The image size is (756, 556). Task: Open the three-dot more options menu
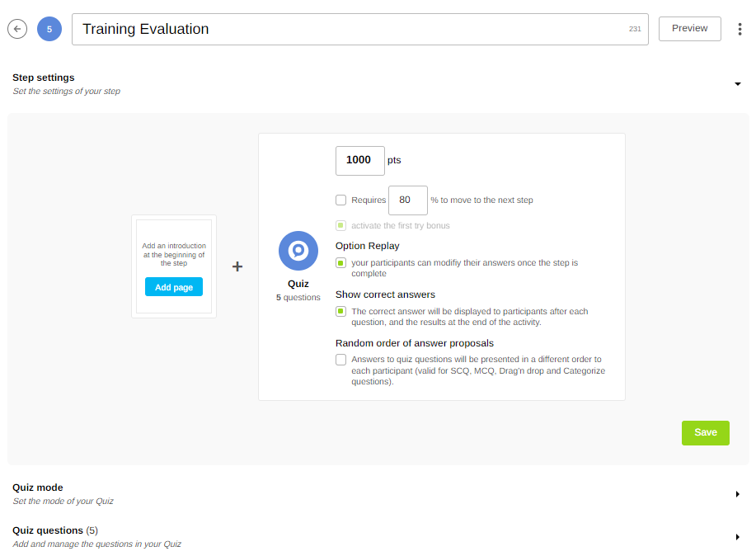coord(740,29)
